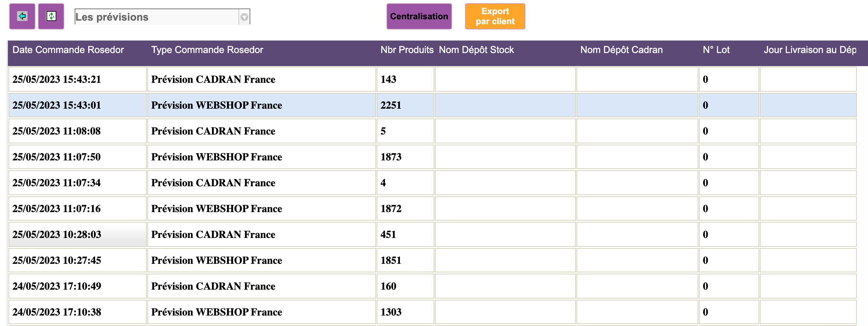Click the Nom Dépôt Stock column header
This screenshot has width=868, height=326.
[476, 50]
